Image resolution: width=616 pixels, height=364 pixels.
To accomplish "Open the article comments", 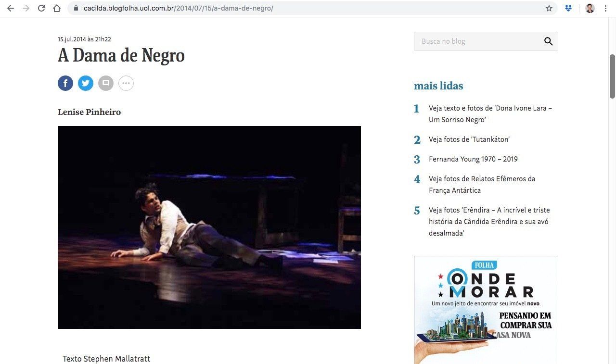I will pyautogui.click(x=106, y=83).
